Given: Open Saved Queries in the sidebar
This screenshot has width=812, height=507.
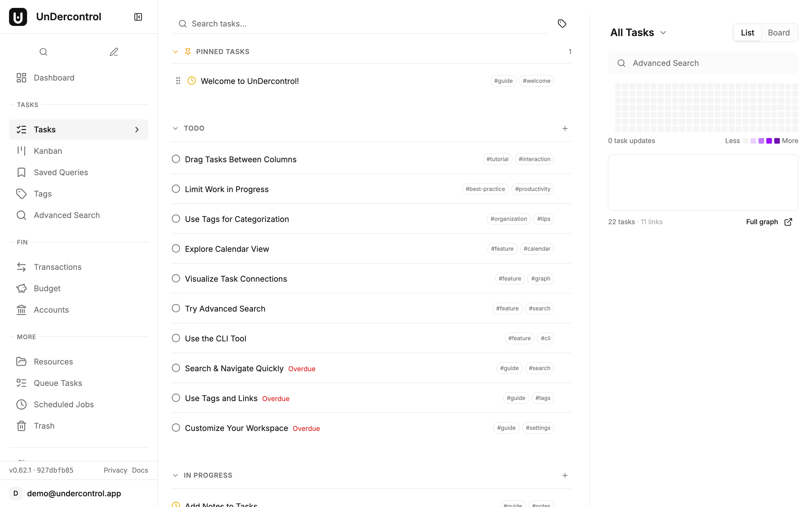Looking at the screenshot, I should click(x=60, y=172).
